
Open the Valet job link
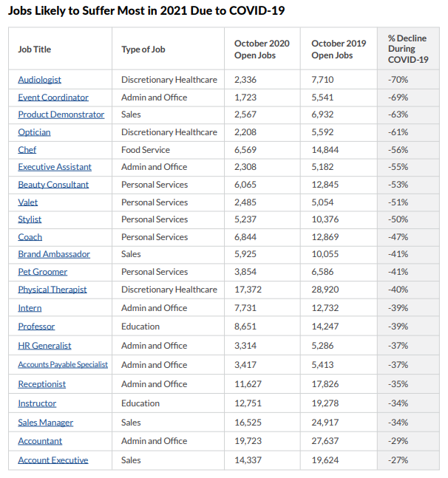click(28, 202)
